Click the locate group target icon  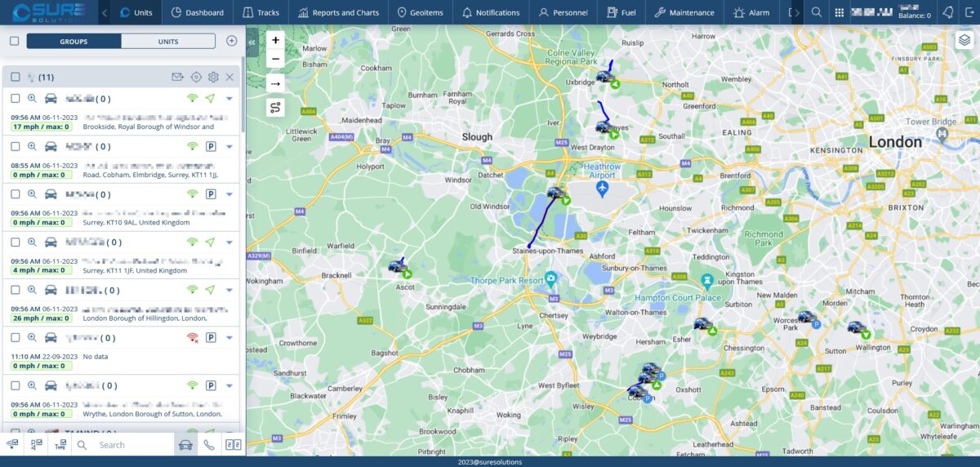coord(196,77)
